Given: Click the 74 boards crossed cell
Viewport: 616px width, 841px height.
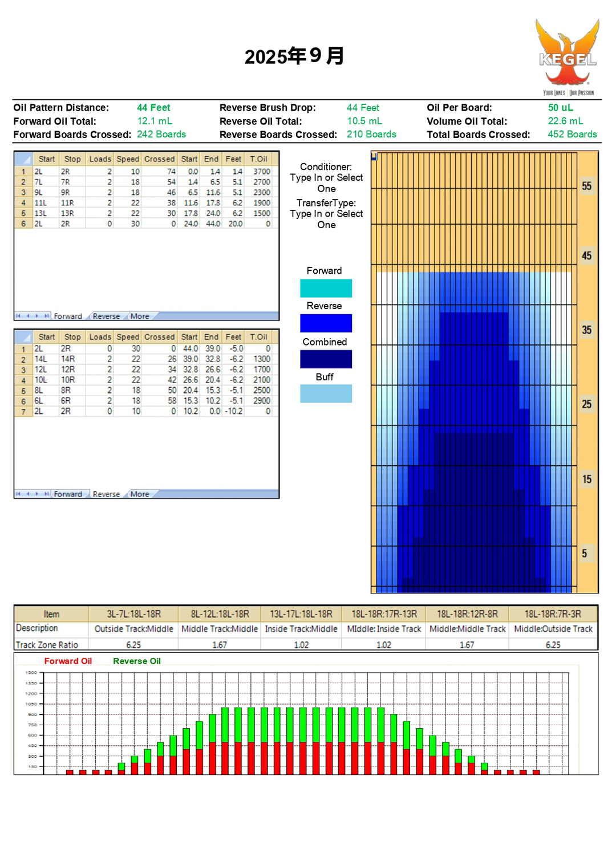Looking at the screenshot, I should (x=159, y=172).
